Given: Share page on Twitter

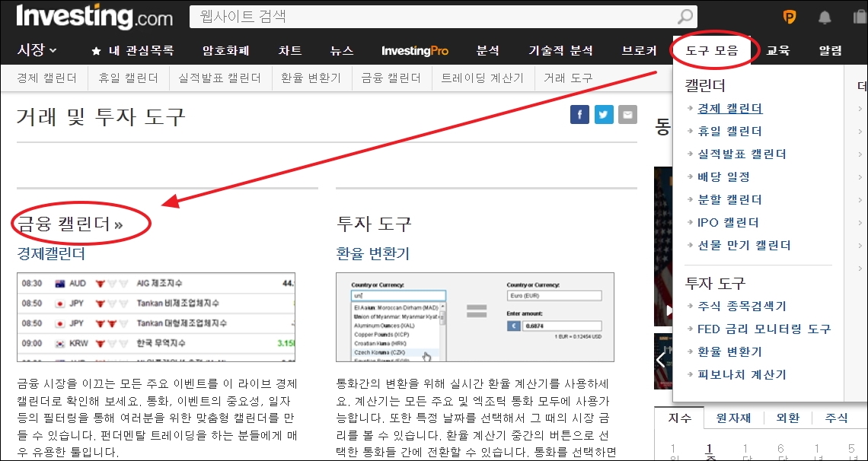Looking at the screenshot, I should point(604,114).
